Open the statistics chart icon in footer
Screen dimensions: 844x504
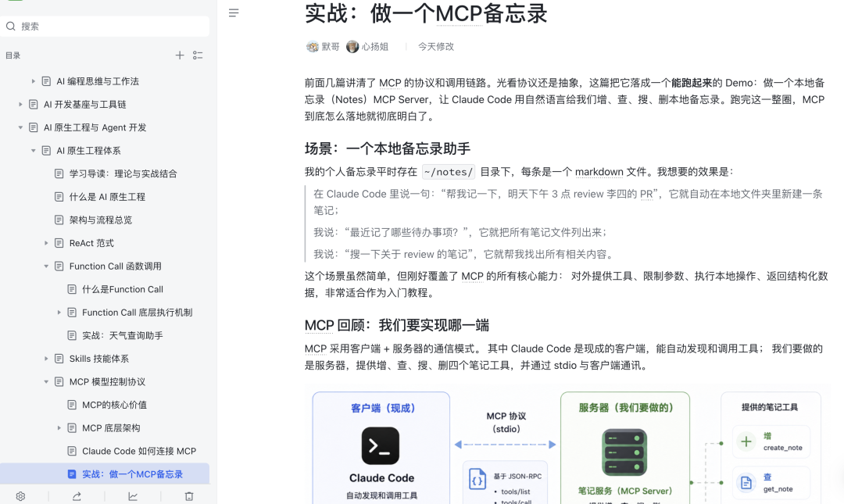[x=132, y=496]
